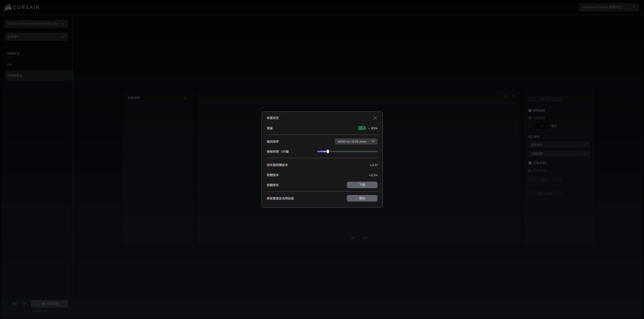Viewport: 644px width, 319px height.
Task: Select the 固定延遲 radio option
Action: coord(530,118)
